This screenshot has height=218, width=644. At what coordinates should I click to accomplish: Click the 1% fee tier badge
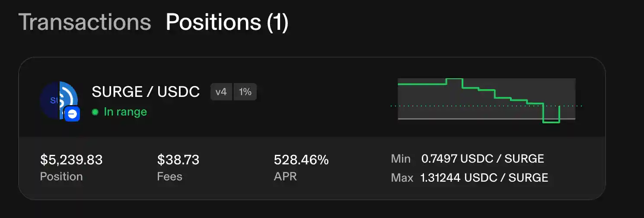coord(245,92)
